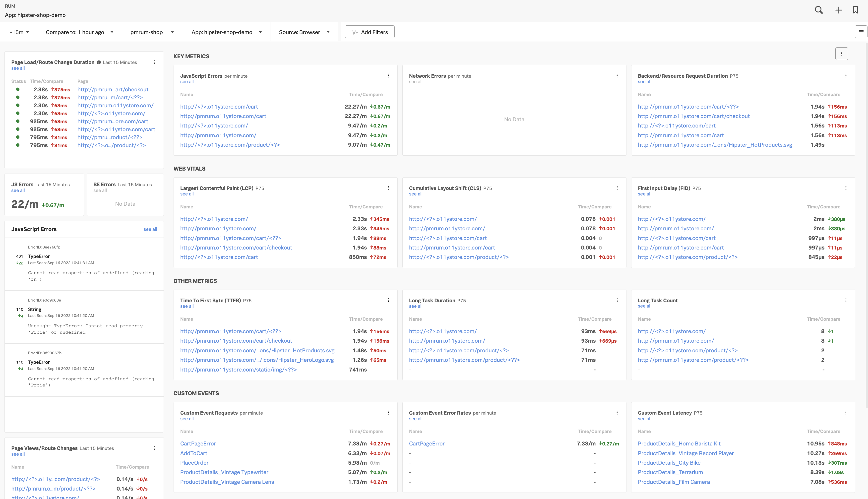Click the CUSTOM EVENTS section heading
This screenshot has width=868, height=499.
coord(196,393)
